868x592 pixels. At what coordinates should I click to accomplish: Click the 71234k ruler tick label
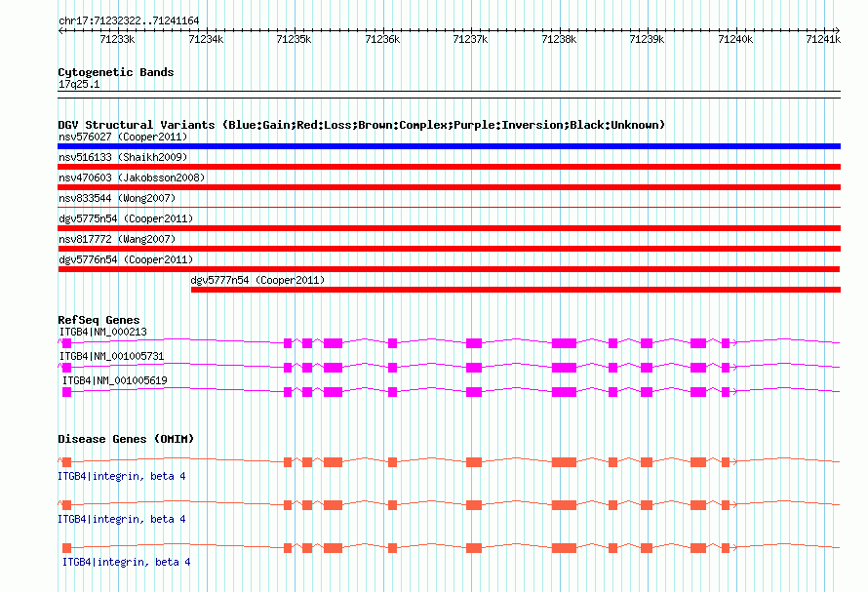click(206, 39)
